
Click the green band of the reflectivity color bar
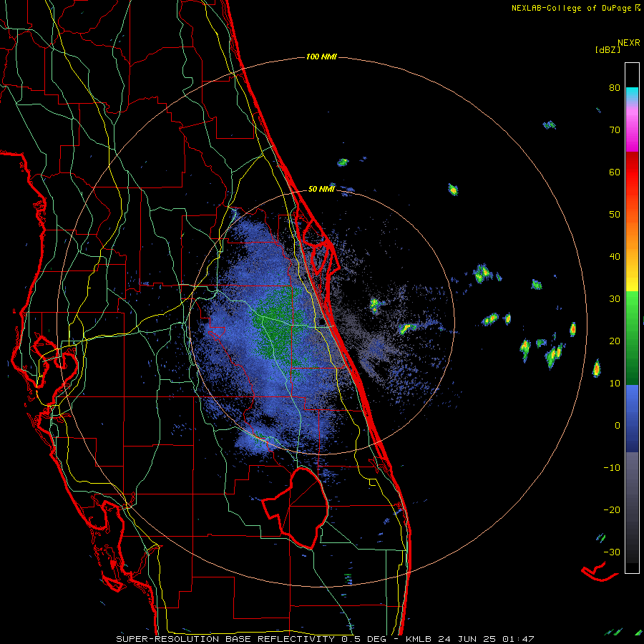pos(632,338)
